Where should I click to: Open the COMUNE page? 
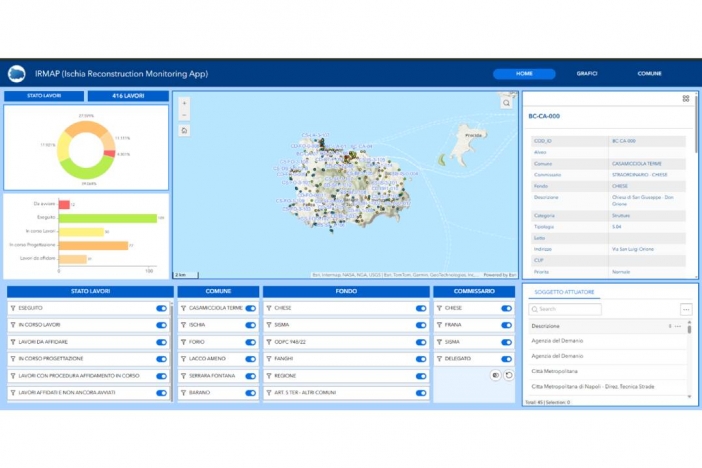click(x=649, y=73)
